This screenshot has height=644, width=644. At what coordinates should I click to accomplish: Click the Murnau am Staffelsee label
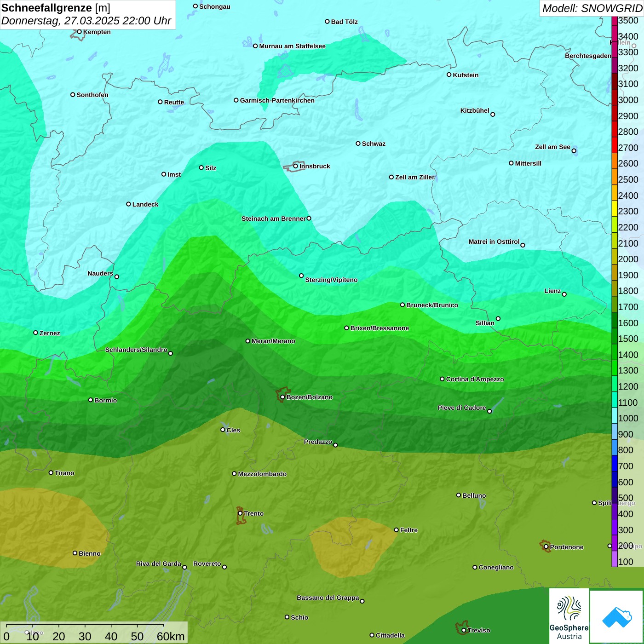pos(293,46)
